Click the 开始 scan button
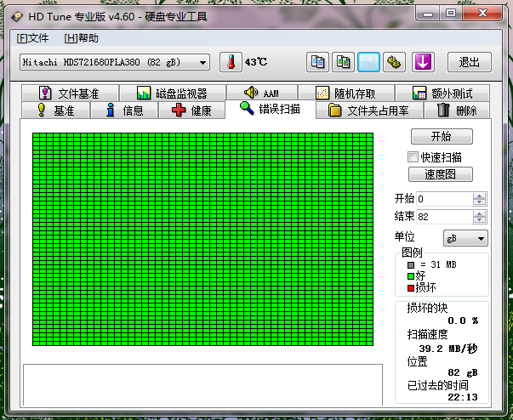This screenshot has height=420, width=513. [x=442, y=136]
